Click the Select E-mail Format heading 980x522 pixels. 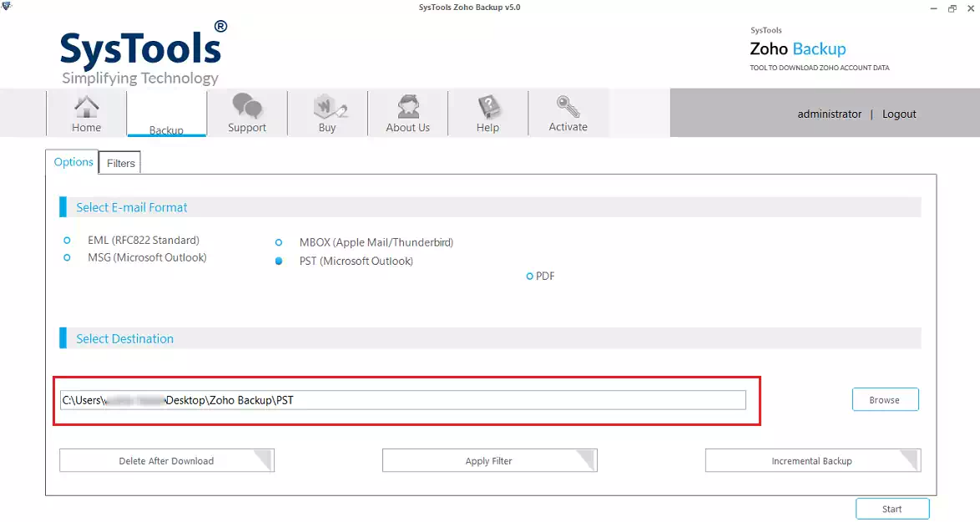132,208
